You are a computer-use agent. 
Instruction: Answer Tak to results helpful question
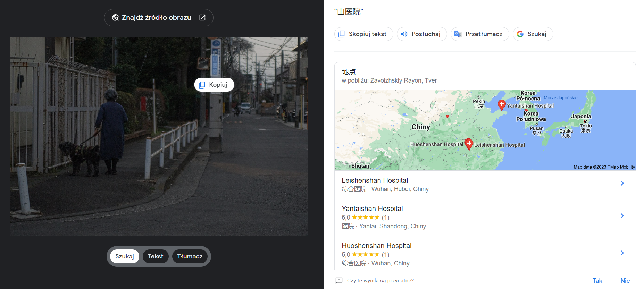(597, 280)
